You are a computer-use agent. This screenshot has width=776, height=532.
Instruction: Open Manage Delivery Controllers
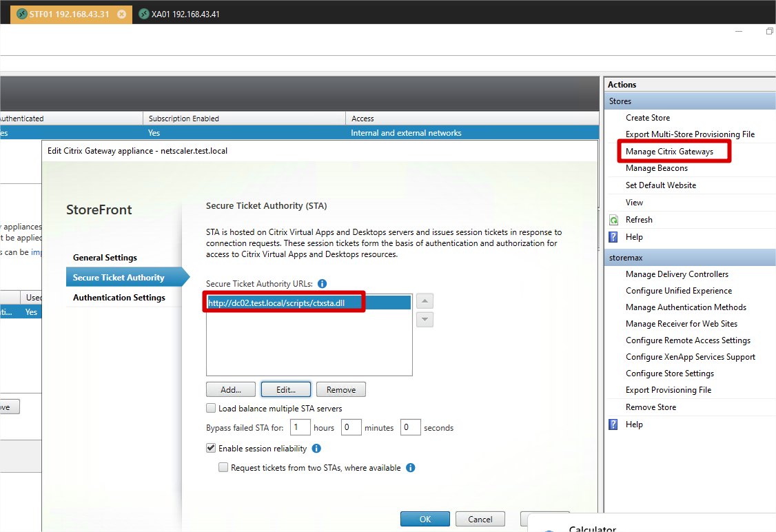click(x=677, y=274)
